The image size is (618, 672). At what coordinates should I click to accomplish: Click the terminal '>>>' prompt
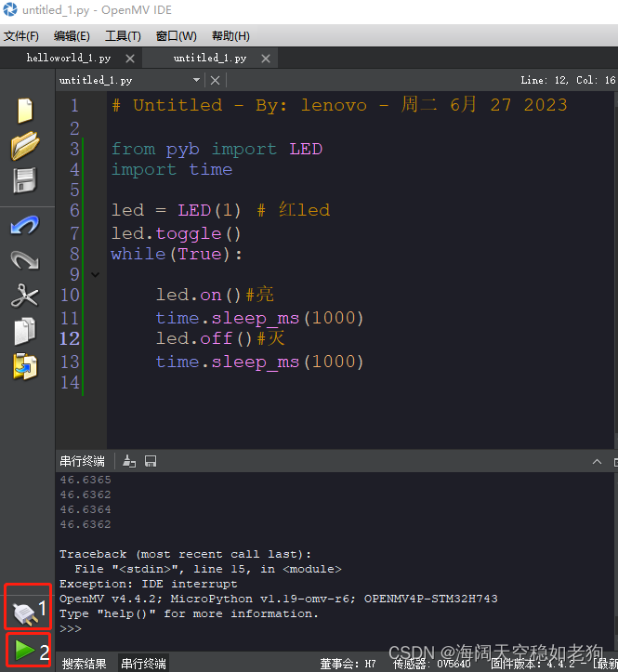[x=71, y=628]
